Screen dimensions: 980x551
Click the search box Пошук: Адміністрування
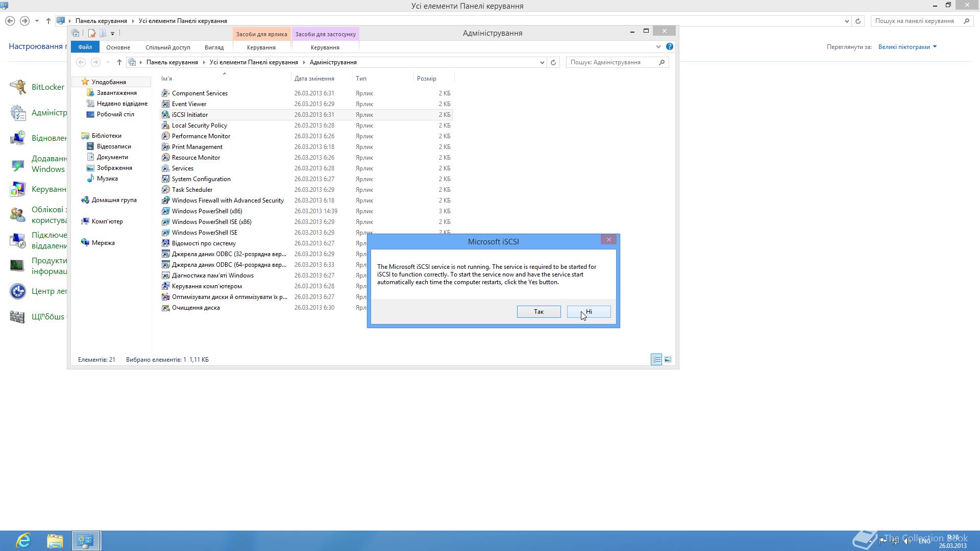click(617, 62)
